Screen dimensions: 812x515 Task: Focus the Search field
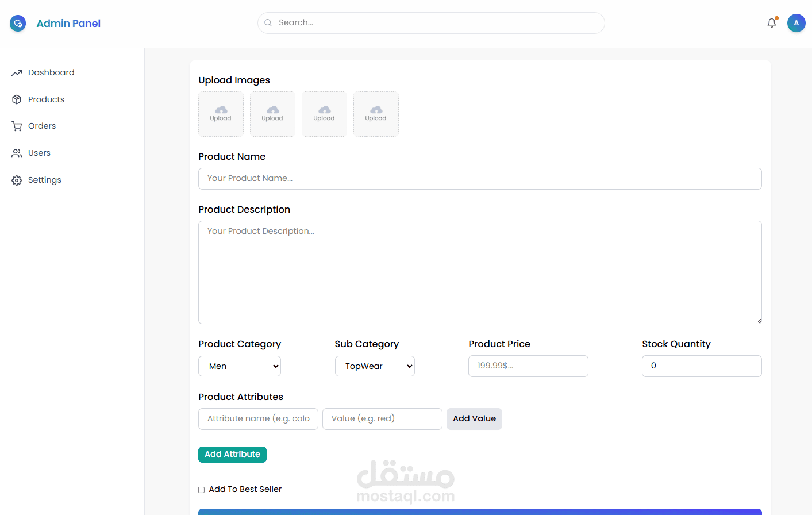431,23
